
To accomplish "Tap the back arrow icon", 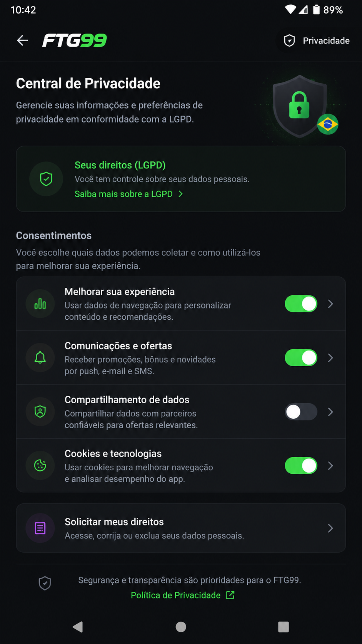I will pos(23,40).
